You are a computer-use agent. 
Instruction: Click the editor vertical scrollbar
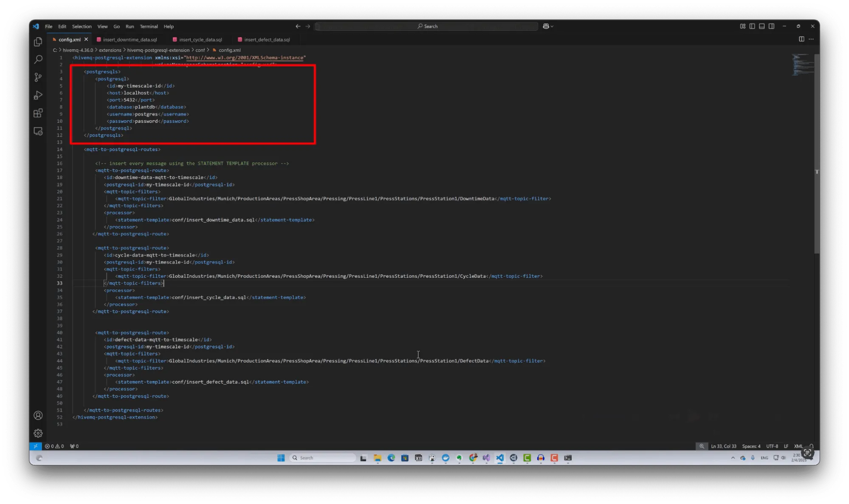817,154
